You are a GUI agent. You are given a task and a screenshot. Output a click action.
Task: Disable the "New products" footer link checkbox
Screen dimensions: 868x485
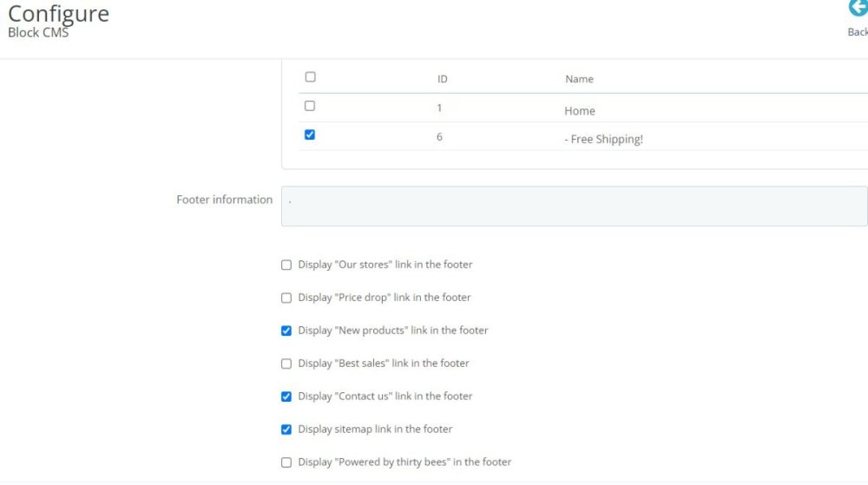[286, 331]
